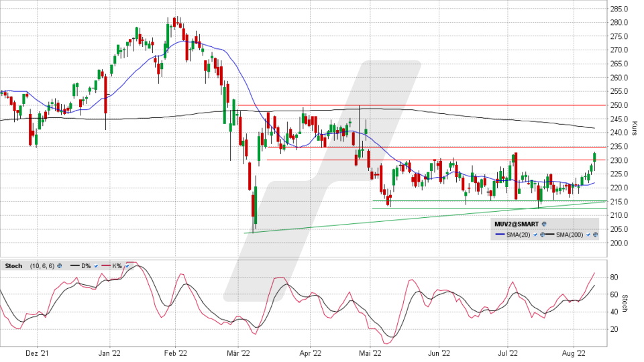Click the Mär '22 date label
This screenshot has width=644, height=362.
pos(238,353)
